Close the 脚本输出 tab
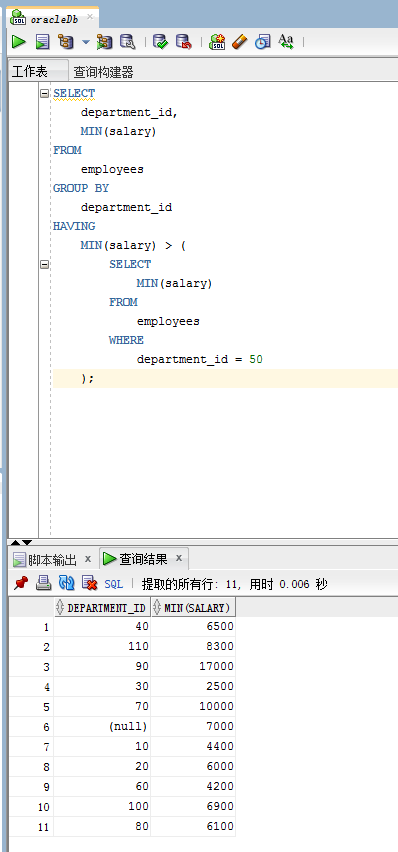The height and width of the screenshot is (852, 398). pyautogui.click(x=88, y=559)
